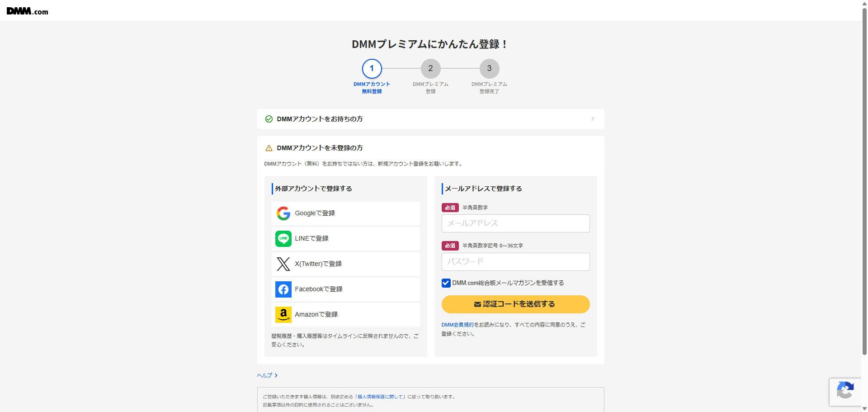Expand the DMMアカウントをお持ちの方 chevron
The image size is (868, 412).
tap(593, 119)
